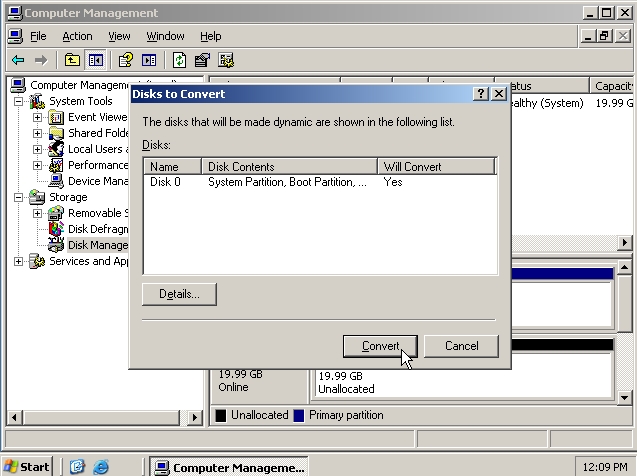The image size is (637, 476).
Task: Click the Back arrow toolbar icon
Action: [18, 61]
